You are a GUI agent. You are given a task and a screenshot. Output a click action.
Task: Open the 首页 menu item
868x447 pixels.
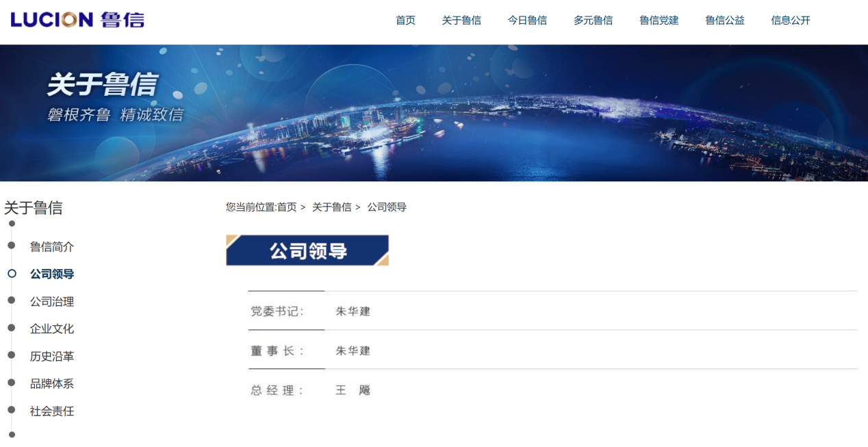click(405, 21)
